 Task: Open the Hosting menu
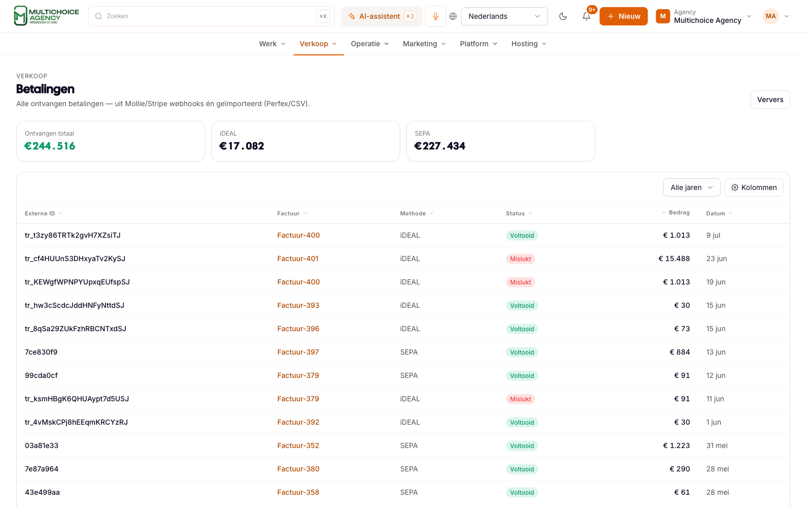[x=529, y=44]
